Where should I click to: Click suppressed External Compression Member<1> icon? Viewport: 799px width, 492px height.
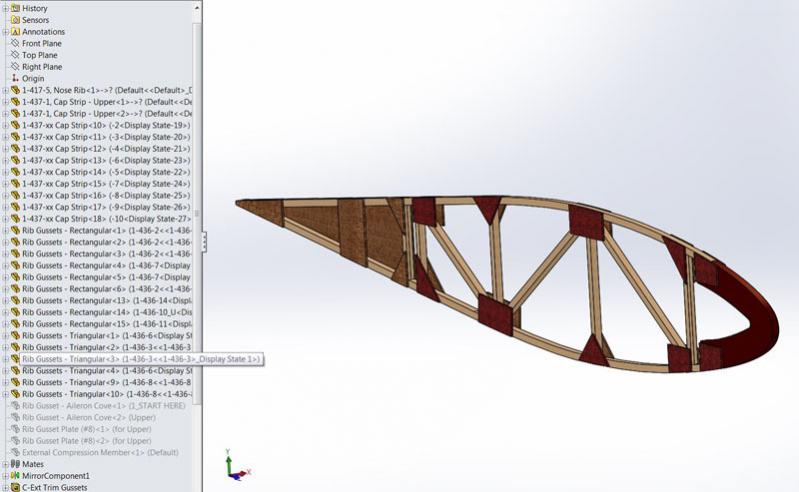point(15,452)
